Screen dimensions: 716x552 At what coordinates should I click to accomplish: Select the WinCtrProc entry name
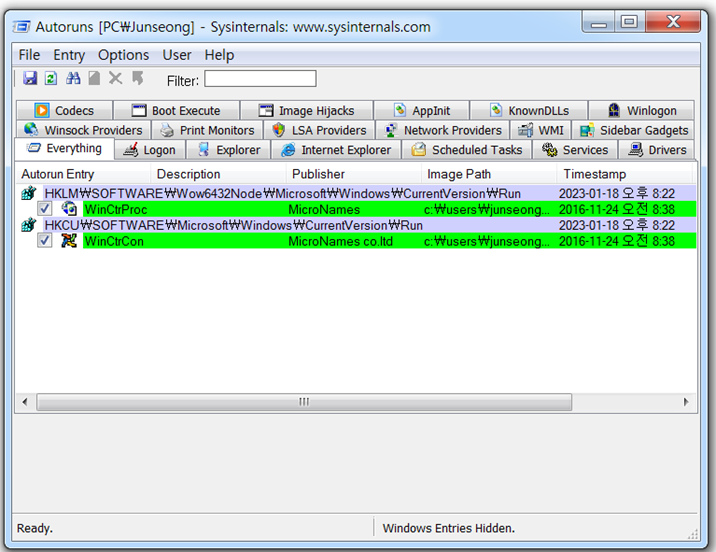tap(116, 209)
